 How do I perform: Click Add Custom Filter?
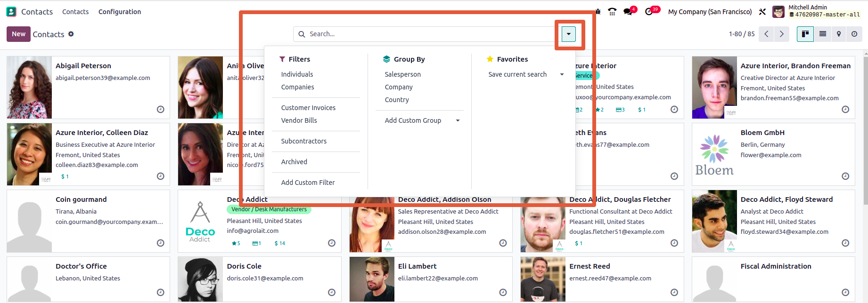click(308, 183)
